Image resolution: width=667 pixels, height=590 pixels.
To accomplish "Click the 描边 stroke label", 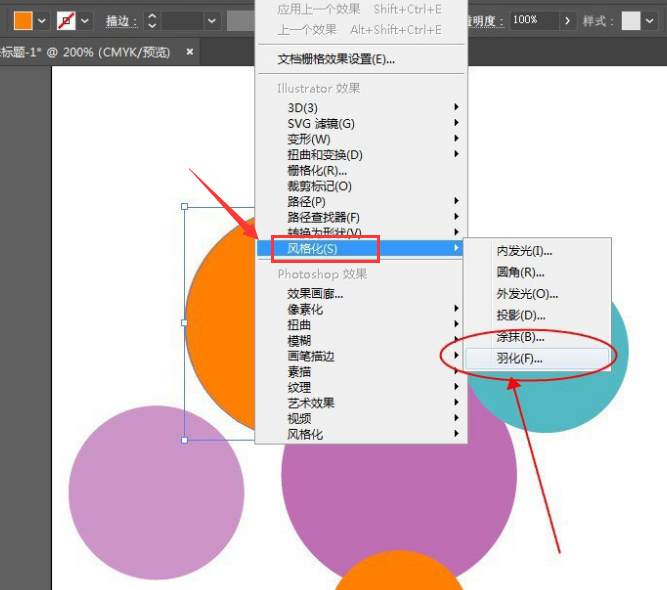I will point(122,21).
